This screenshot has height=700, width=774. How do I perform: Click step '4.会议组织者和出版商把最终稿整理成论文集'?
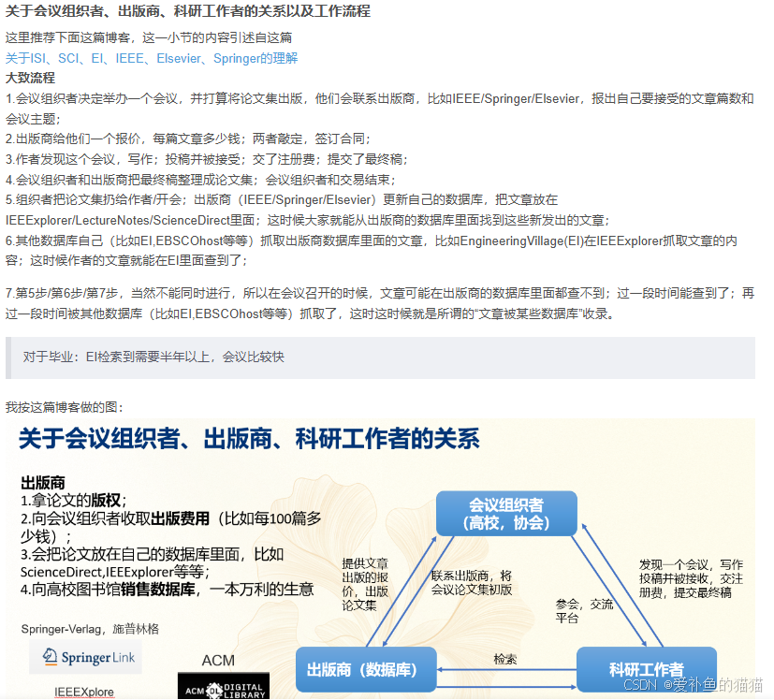click(x=200, y=180)
